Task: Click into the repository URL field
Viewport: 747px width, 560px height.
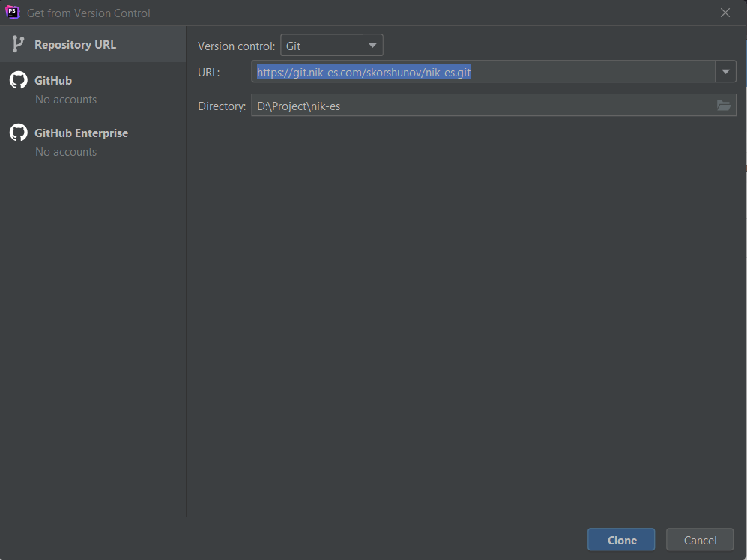Action: [x=483, y=72]
